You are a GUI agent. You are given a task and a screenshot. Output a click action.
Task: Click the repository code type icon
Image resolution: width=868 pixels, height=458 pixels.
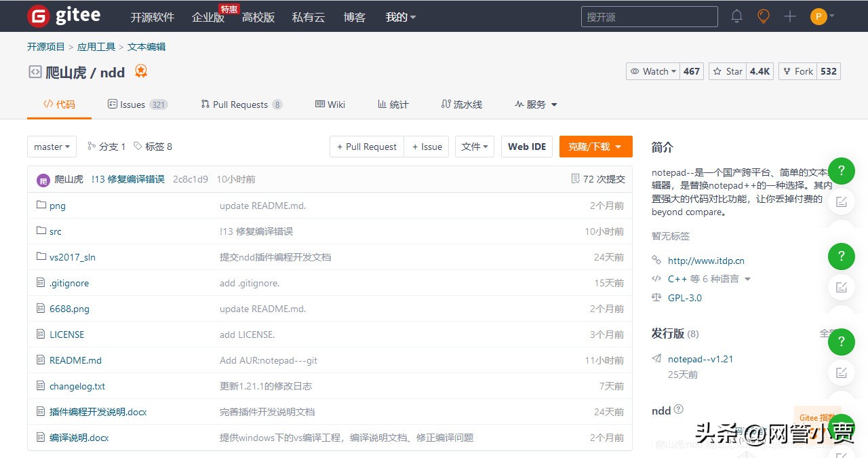click(x=35, y=72)
